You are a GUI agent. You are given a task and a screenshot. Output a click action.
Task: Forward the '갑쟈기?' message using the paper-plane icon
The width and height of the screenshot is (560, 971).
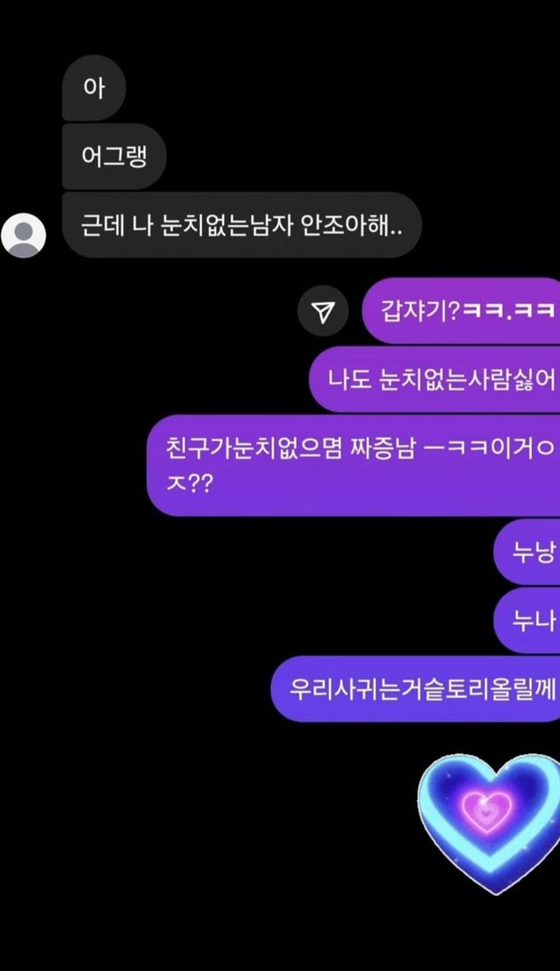click(323, 312)
